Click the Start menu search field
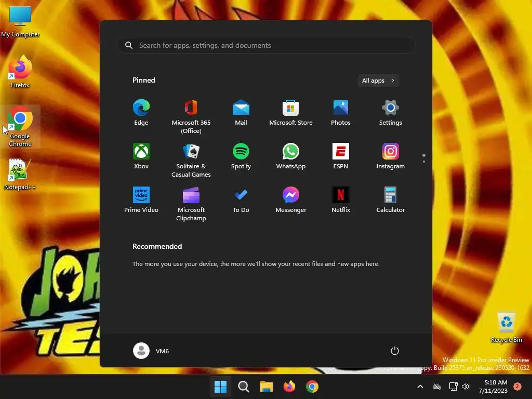Screen dimensions: 532x399 [x=266, y=46]
